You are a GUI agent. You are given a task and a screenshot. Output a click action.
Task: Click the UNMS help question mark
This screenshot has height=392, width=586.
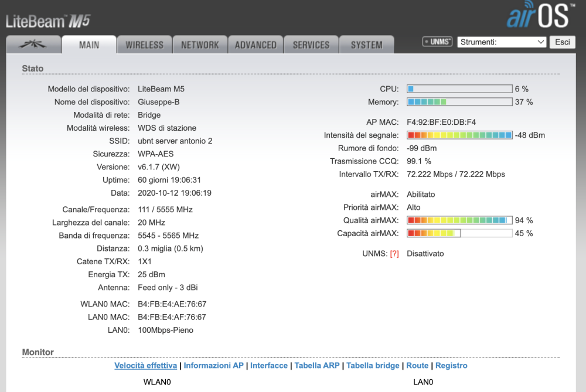point(394,254)
